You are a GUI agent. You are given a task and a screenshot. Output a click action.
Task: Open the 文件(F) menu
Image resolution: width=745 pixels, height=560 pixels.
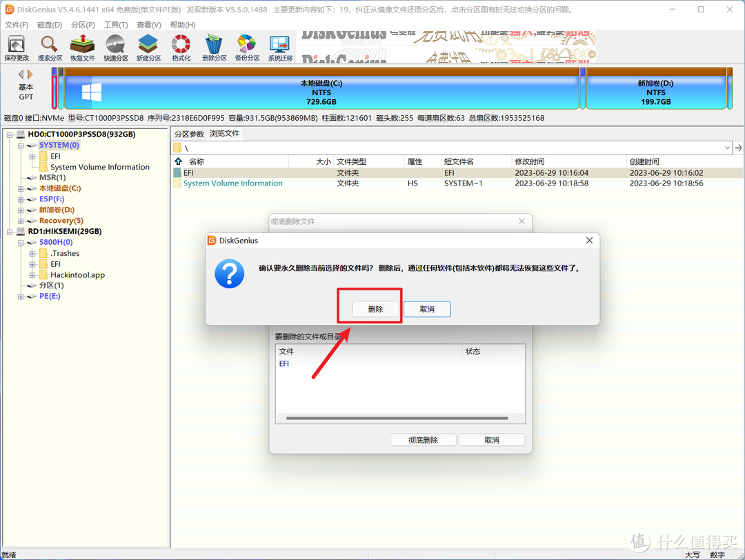click(x=17, y=25)
